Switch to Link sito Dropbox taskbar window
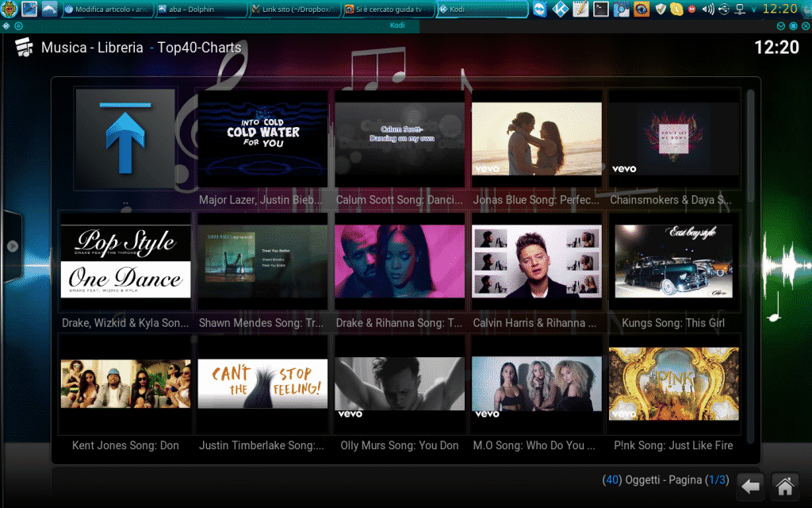 coord(295,10)
